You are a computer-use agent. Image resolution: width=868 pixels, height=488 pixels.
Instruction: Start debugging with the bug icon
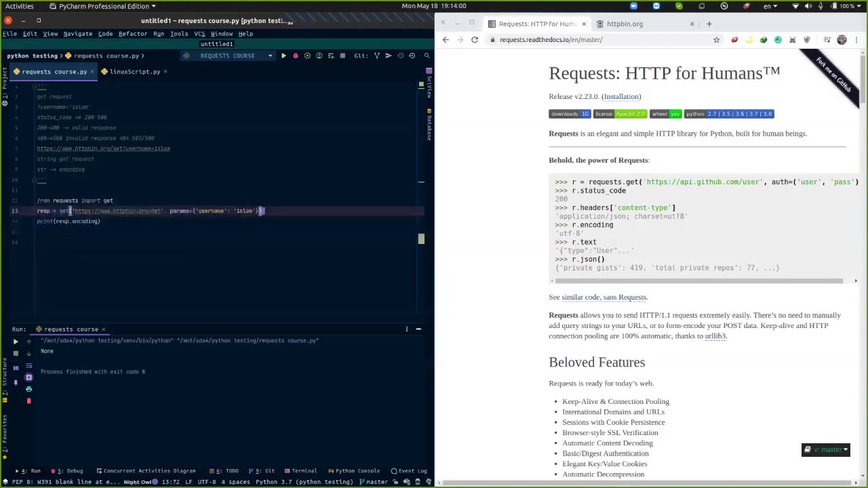pos(295,56)
